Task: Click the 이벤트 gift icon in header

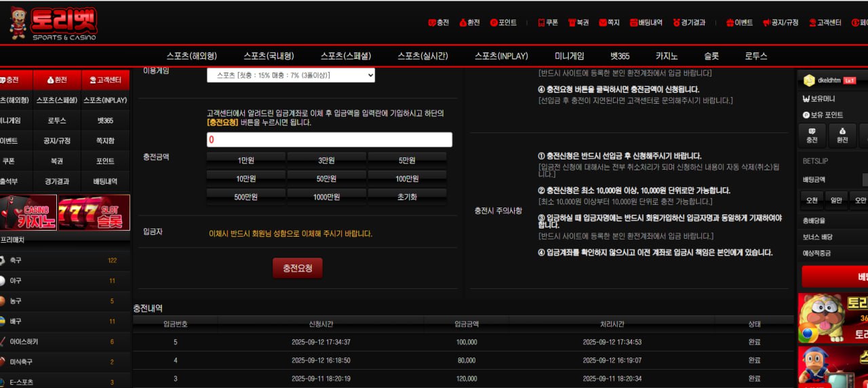Action: (730, 22)
